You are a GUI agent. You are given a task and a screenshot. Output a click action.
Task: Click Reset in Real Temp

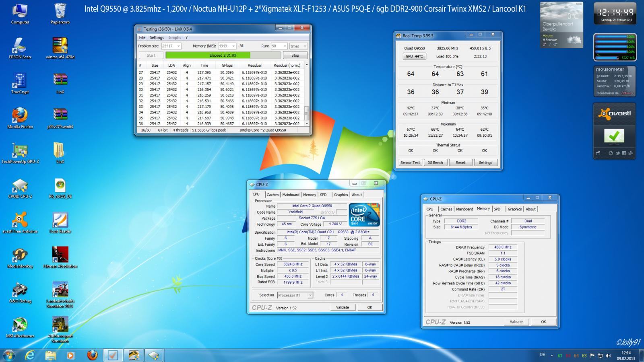pos(460,162)
